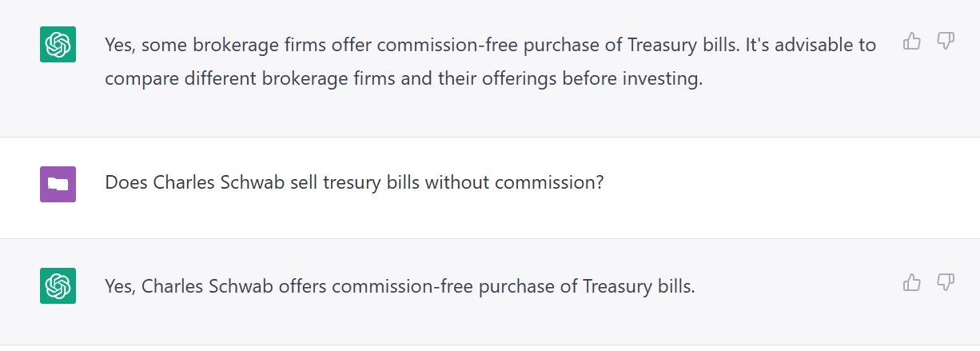The image size is (980, 351).
Task: Click the reply 'Yes, Charles Schwab offers commission-free purchase'
Action: [x=400, y=286]
